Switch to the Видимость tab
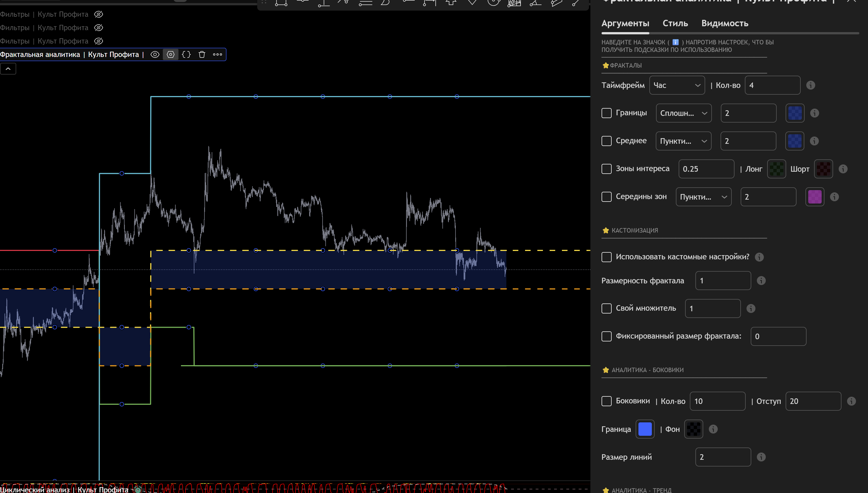 pos(724,23)
